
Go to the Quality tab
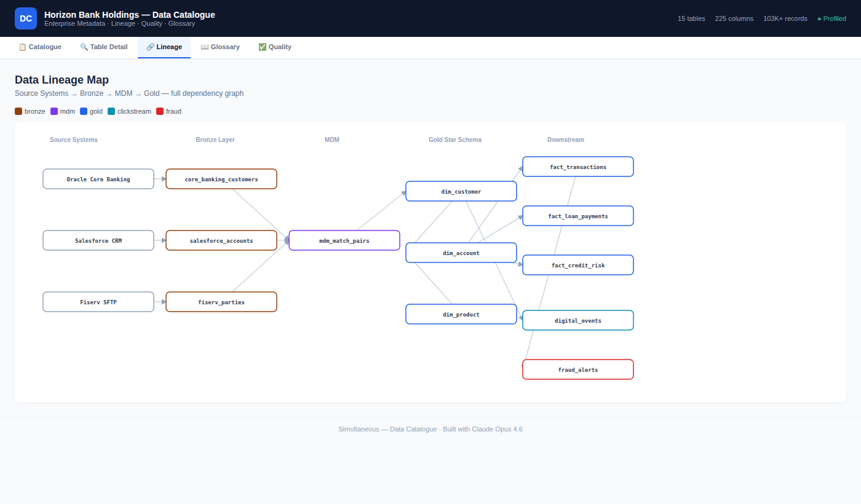point(275,47)
